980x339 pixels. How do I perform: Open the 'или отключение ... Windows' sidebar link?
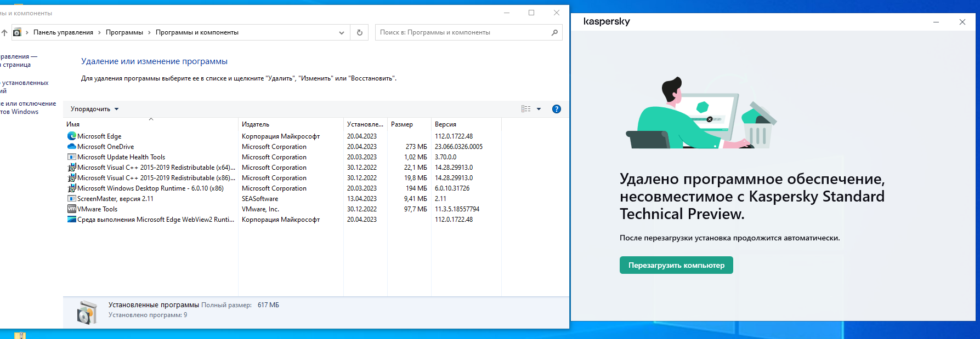[27, 107]
